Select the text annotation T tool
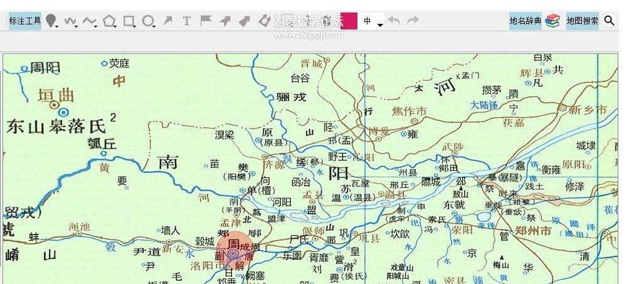 [x=186, y=21]
